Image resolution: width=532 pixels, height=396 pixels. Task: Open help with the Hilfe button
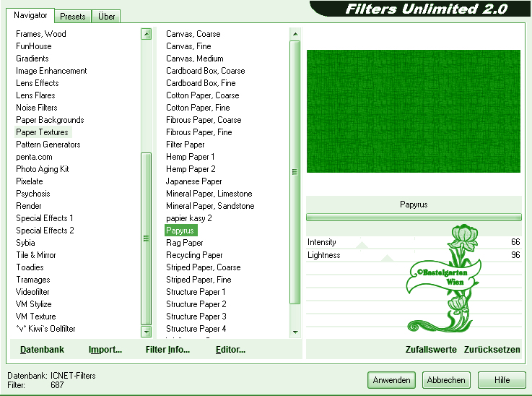click(502, 379)
